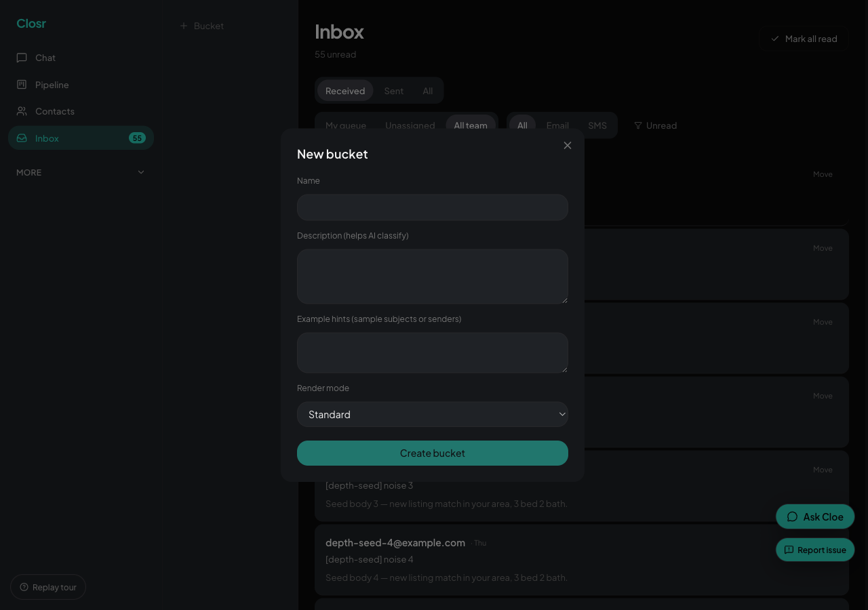Click the Ask Cloe chat bubble icon
Screen dimensions: 868x610
[792, 516]
